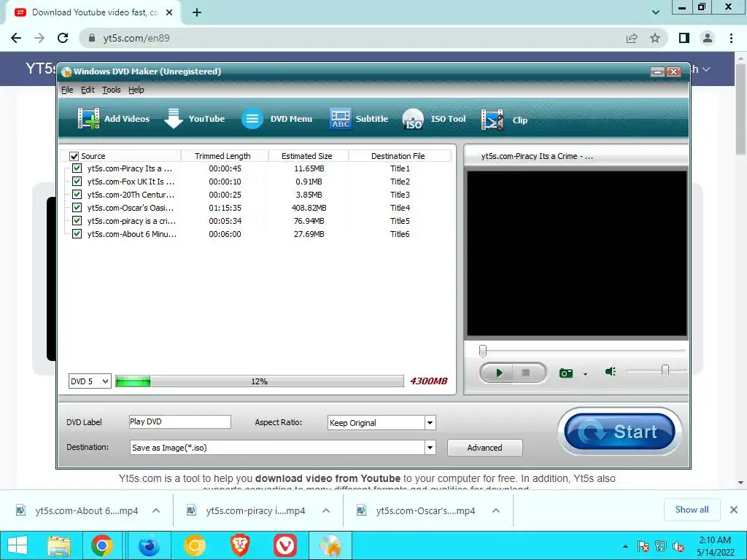The height and width of the screenshot is (560, 747).
Task: Click the DVD Label input field
Action: [x=179, y=422]
